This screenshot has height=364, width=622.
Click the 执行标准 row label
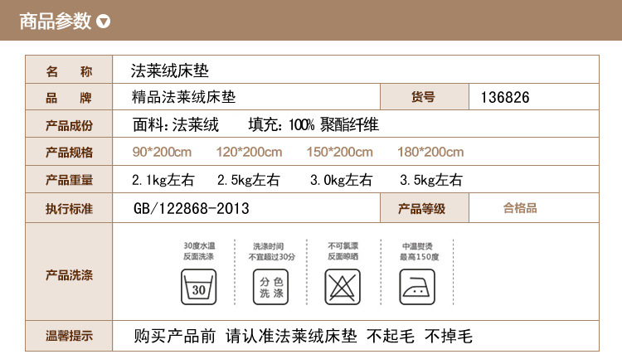(69, 209)
